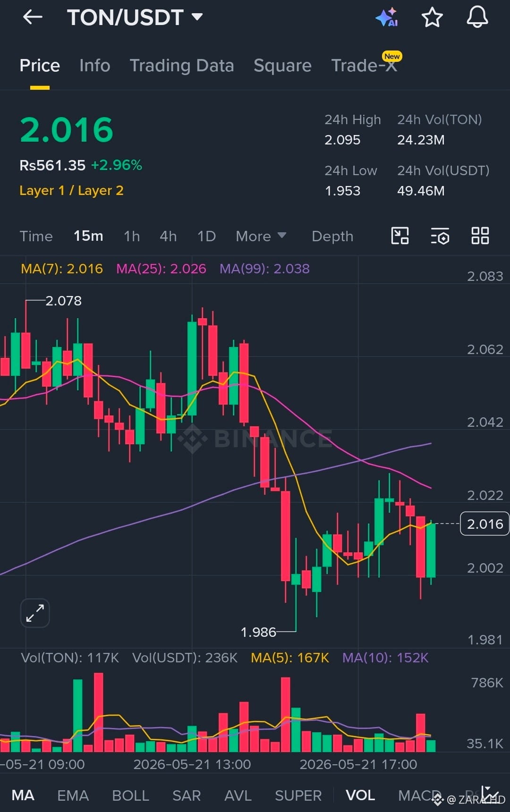The width and height of the screenshot is (510, 812).
Task: Tap the 24h Vol(TON) 24.23M value
Action: (x=421, y=140)
